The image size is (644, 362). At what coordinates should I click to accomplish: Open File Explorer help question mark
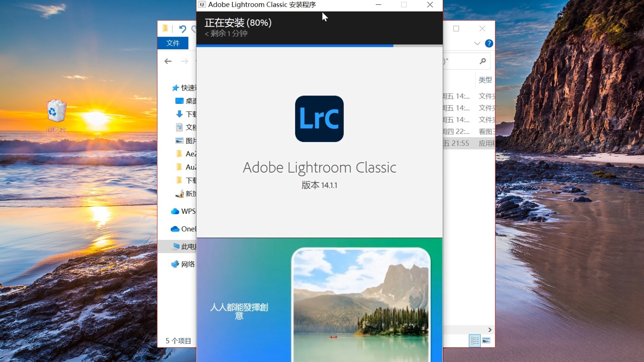(x=489, y=43)
